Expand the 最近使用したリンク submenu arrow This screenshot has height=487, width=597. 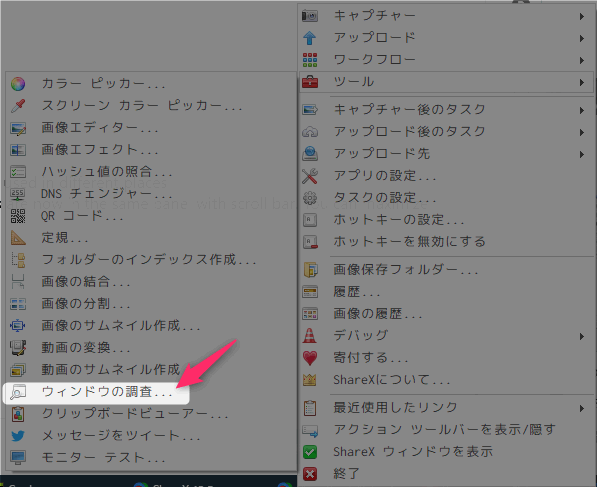click(581, 409)
